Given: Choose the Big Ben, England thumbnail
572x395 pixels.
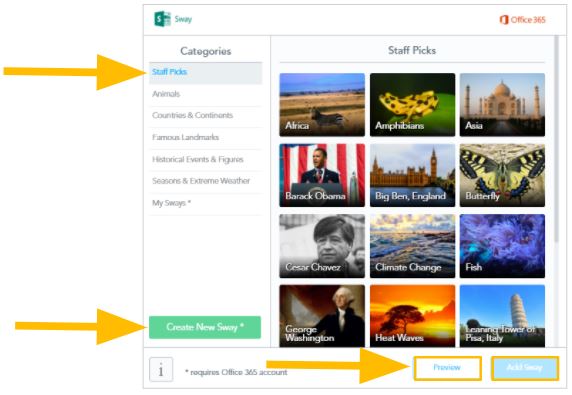Looking at the screenshot, I should point(413,175).
